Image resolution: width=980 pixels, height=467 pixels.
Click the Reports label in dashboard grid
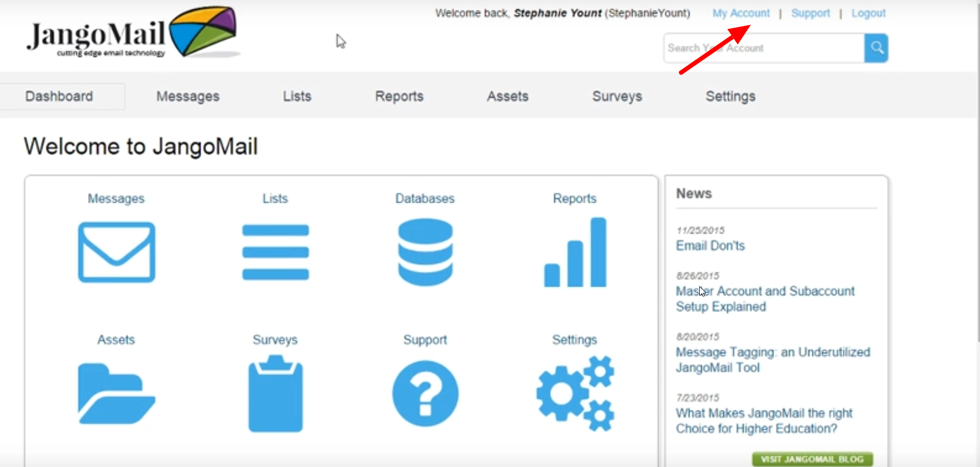click(x=575, y=198)
